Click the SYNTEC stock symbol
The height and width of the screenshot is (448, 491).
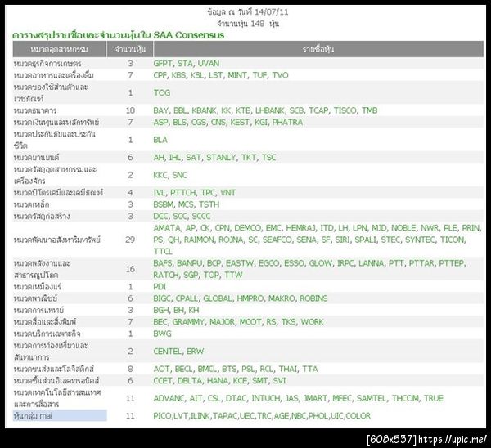pos(420,240)
